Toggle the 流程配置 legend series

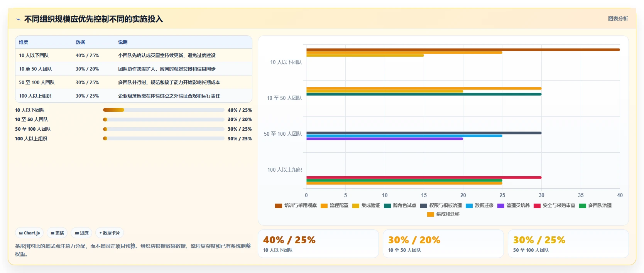334,206
